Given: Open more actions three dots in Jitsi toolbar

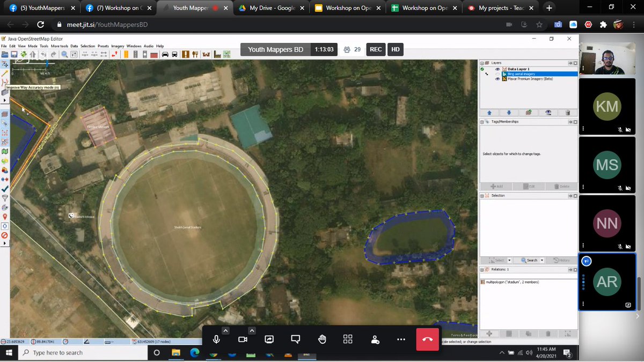Looking at the screenshot, I should 401,339.
